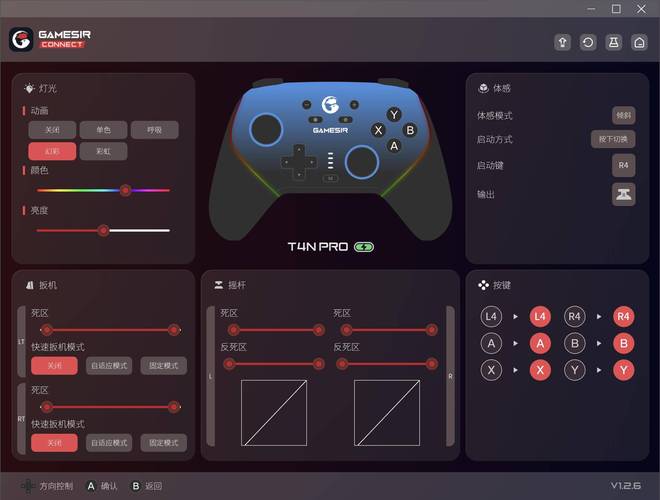Click left stick 死区 slider right handle
This screenshot has width=660, height=500.
pos(319,330)
